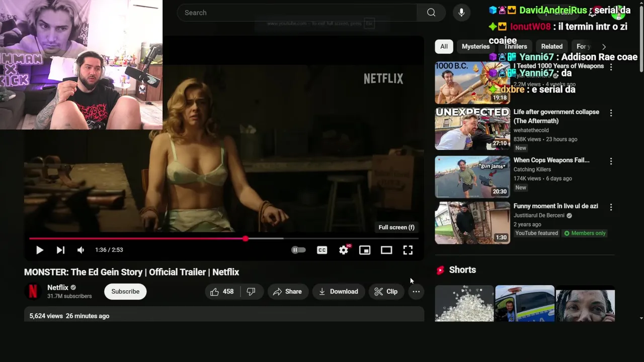Open the third Short with face close-up
The height and width of the screenshot is (362, 644).
585,304
